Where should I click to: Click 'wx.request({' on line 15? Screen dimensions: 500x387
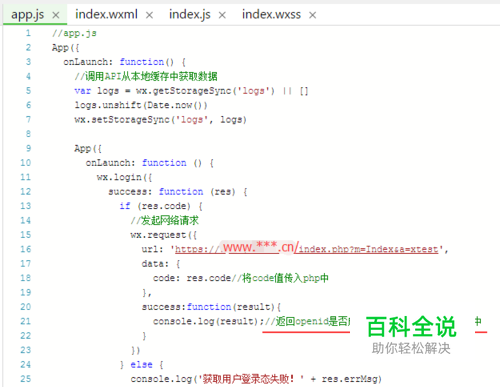click(164, 235)
